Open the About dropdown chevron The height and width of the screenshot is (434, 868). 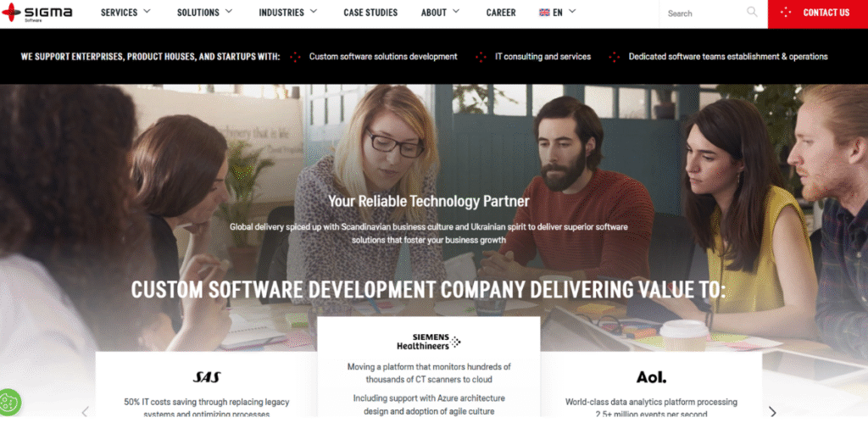pyautogui.click(x=456, y=11)
